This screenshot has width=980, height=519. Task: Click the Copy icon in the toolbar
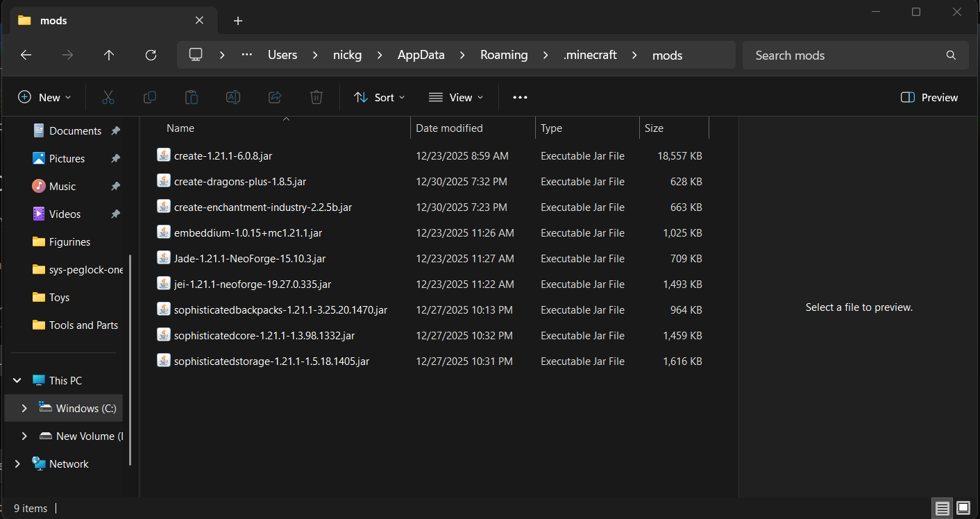150,97
